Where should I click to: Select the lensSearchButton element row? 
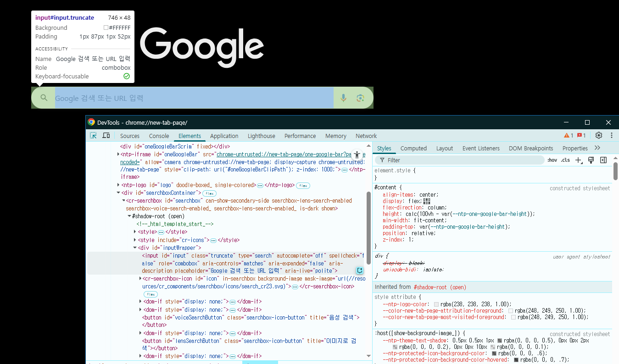[x=250, y=344]
